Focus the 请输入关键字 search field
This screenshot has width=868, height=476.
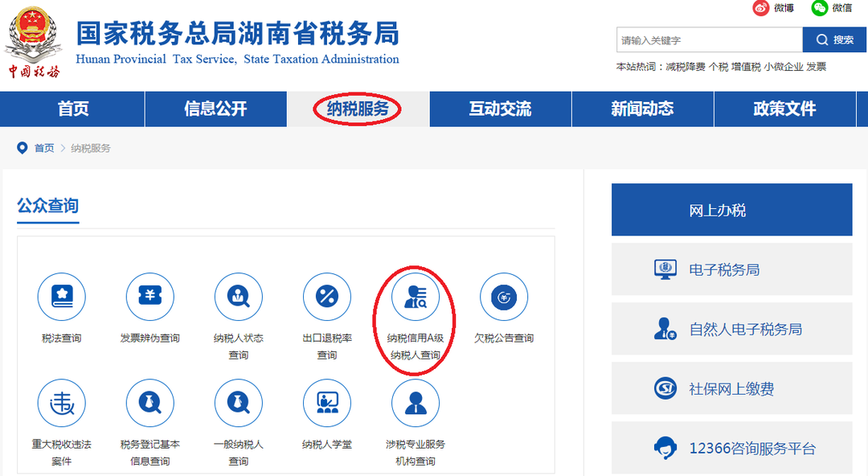point(710,40)
